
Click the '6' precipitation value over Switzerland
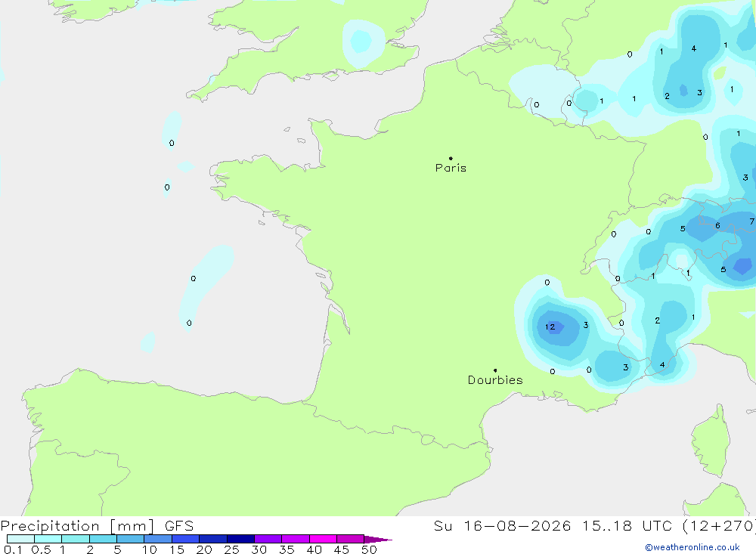click(x=717, y=226)
